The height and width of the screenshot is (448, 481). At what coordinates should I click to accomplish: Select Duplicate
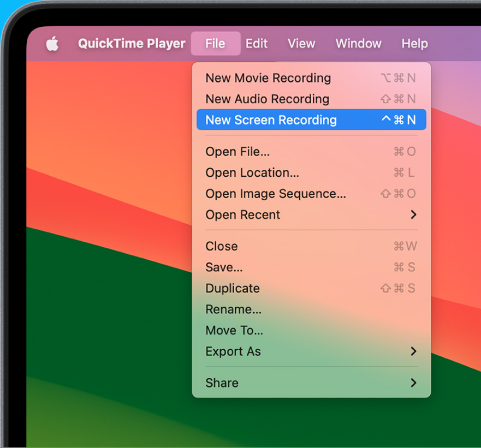coord(232,288)
